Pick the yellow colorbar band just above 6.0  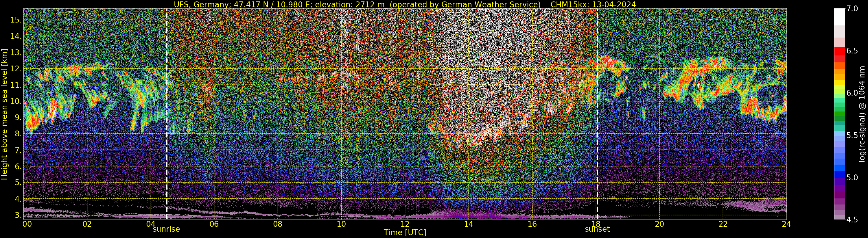[839, 83]
